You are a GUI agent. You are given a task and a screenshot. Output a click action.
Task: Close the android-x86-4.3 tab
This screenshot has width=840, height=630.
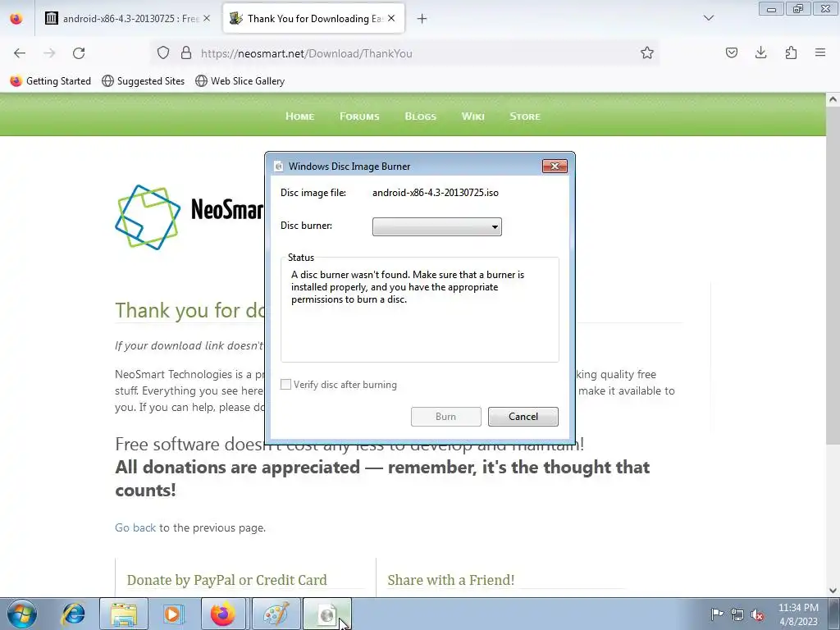207,19
